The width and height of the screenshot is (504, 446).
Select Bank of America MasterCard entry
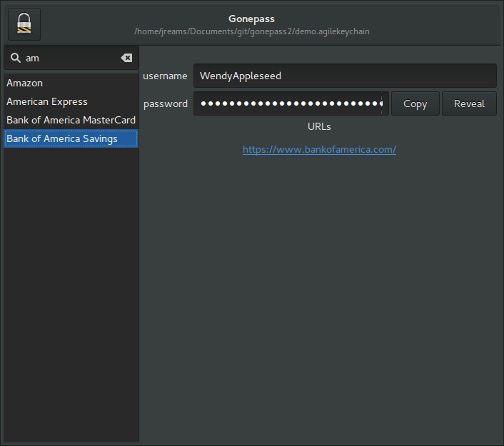tap(71, 120)
